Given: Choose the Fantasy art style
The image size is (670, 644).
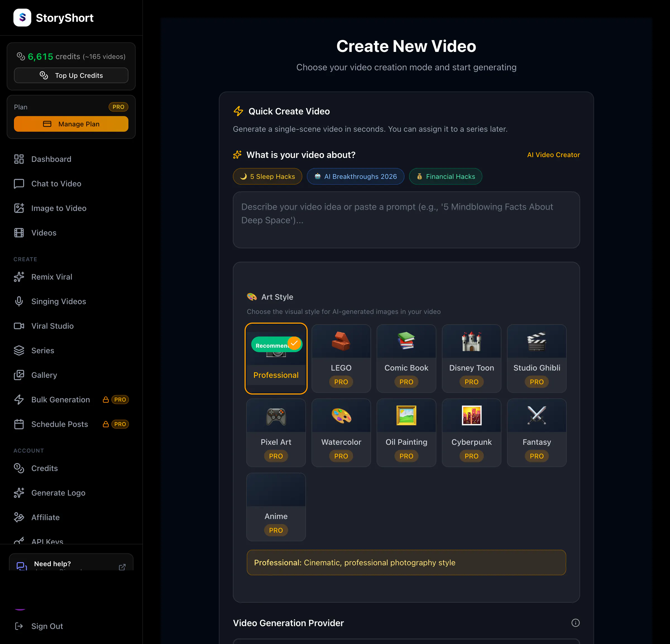Looking at the screenshot, I should (537, 433).
